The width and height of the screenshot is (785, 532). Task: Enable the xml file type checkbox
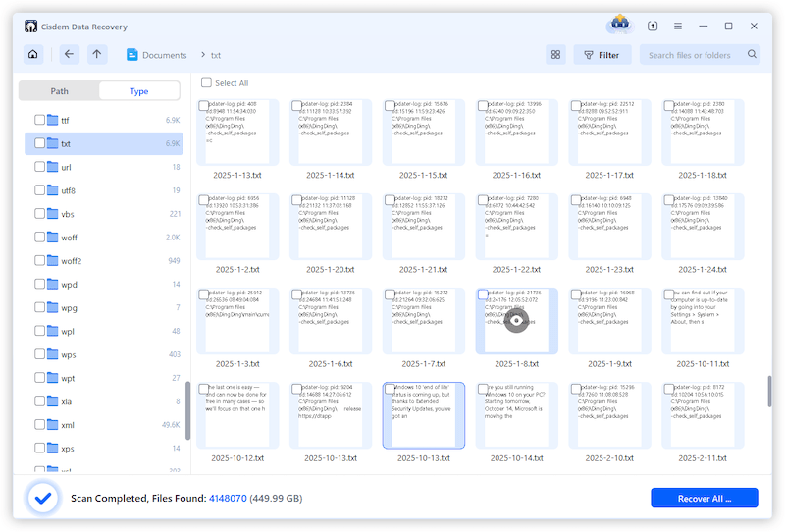tap(39, 425)
